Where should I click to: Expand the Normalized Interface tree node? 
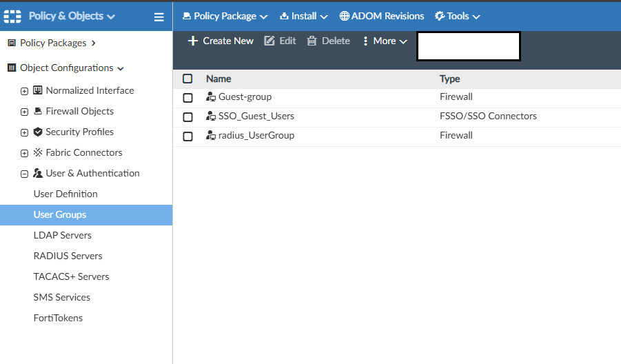[25, 91]
